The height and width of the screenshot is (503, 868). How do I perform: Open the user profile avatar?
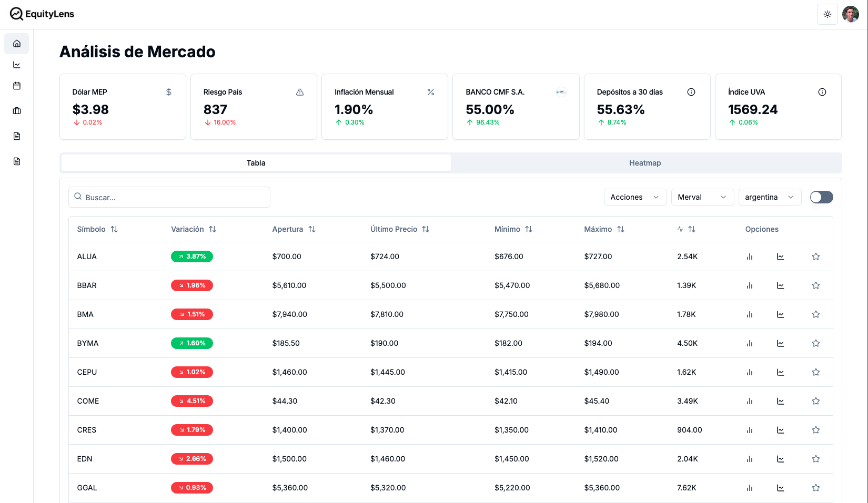click(x=850, y=14)
